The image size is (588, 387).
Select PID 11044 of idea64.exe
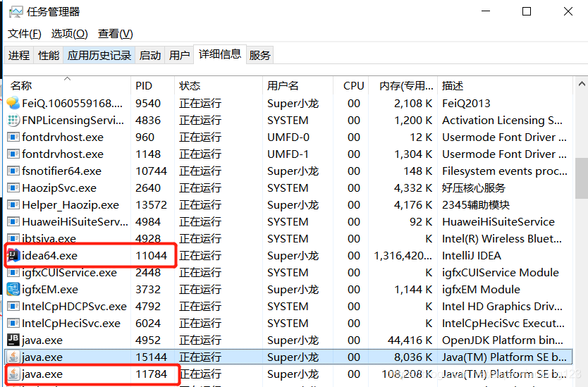coord(151,255)
